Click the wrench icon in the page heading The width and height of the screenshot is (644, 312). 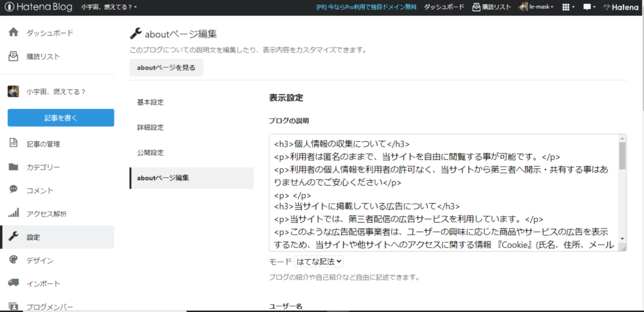(x=136, y=33)
